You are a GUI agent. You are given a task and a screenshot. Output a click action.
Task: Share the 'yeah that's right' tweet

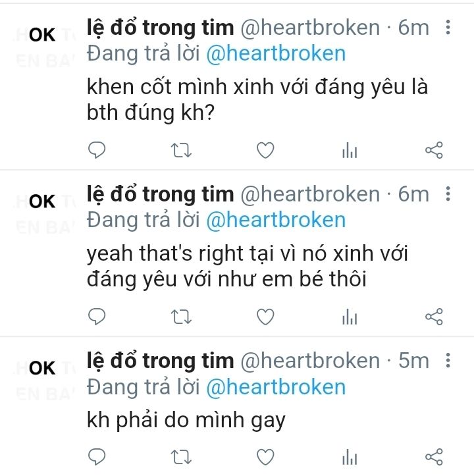click(x=434, y=317)
